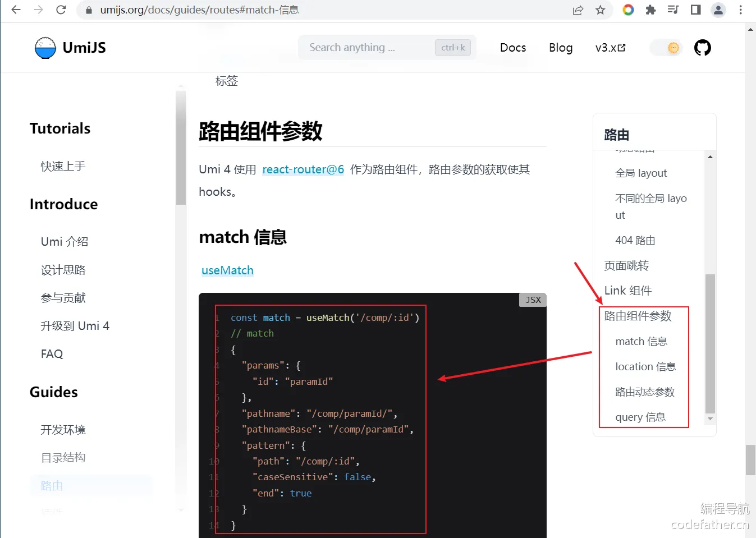View site info lock icon
The image size is (756, 538).
(x=89, y=10)
